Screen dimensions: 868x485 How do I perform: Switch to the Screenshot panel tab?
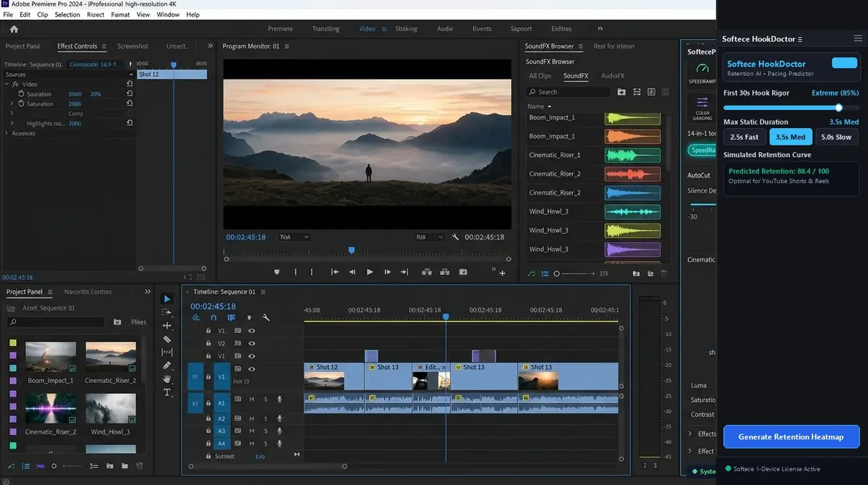coord(132,46)
